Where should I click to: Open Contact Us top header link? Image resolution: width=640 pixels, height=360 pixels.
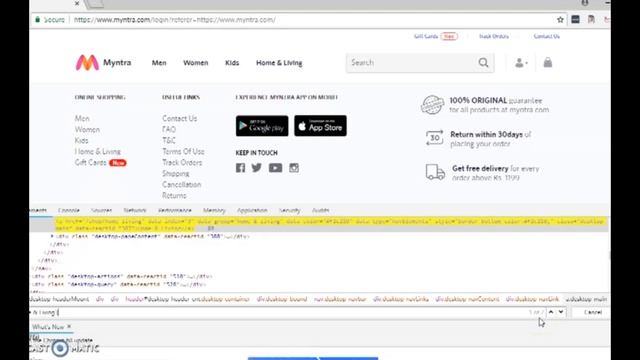547,36
